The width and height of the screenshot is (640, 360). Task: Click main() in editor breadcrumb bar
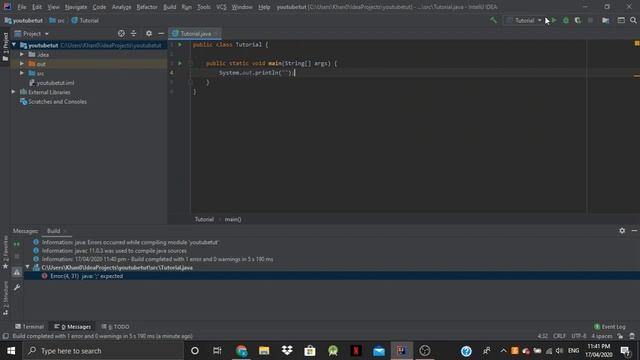pyautogui.click(x=233, y=220)
